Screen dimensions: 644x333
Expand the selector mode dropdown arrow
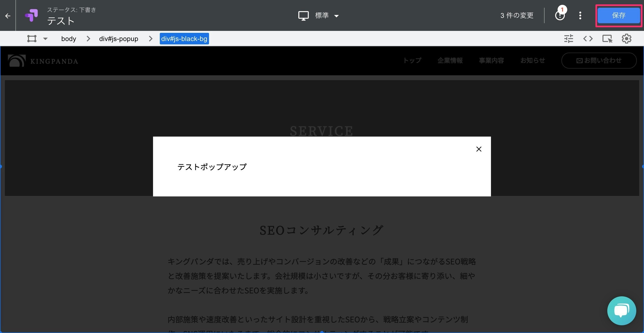pyautogui.click(x=45, y=39)
